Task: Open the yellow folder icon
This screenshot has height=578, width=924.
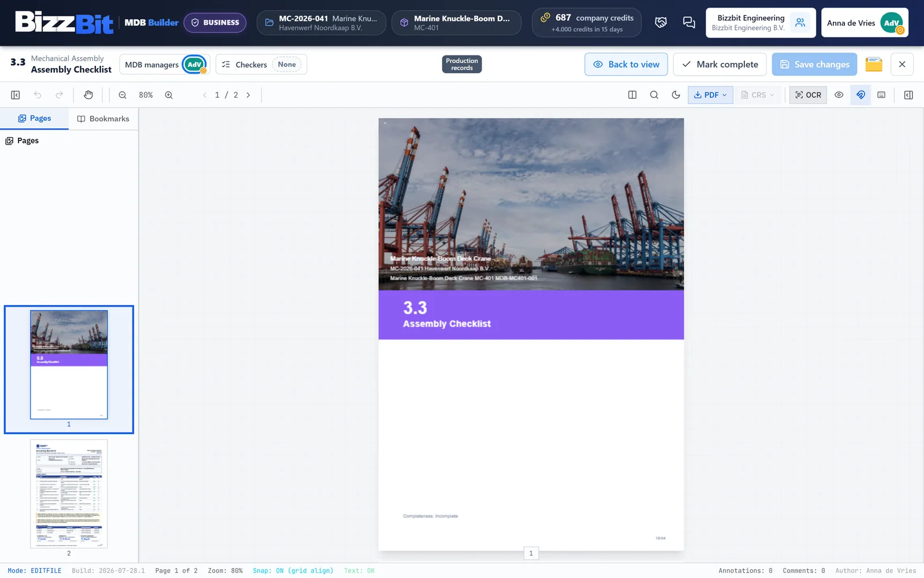Action: 874,64
